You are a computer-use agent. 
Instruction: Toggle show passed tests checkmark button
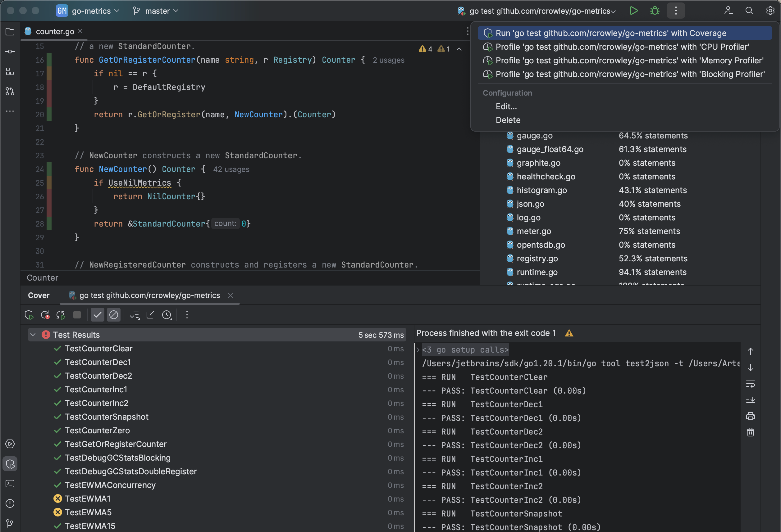pos(98,315)
